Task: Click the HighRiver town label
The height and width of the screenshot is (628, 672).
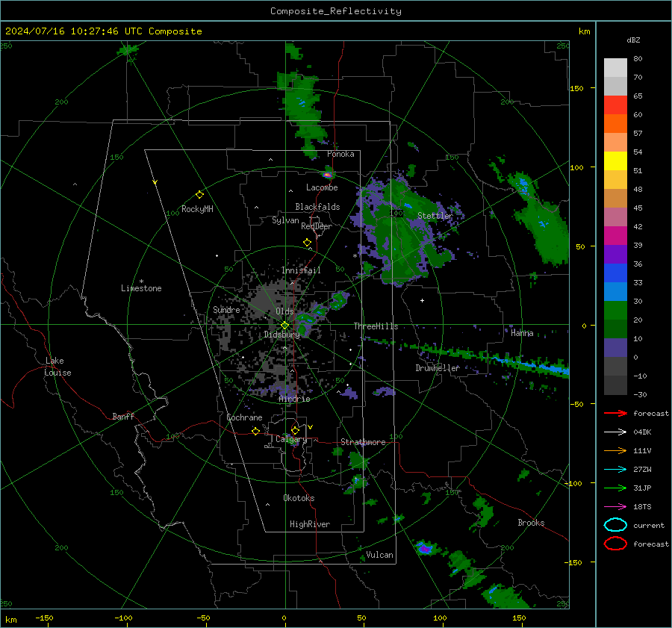Action: point(310,524)
